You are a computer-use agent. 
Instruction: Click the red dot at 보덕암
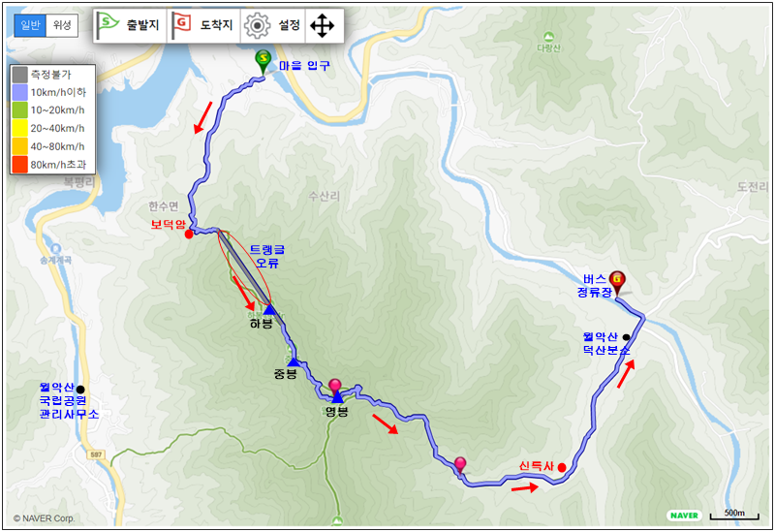(189, 235)
